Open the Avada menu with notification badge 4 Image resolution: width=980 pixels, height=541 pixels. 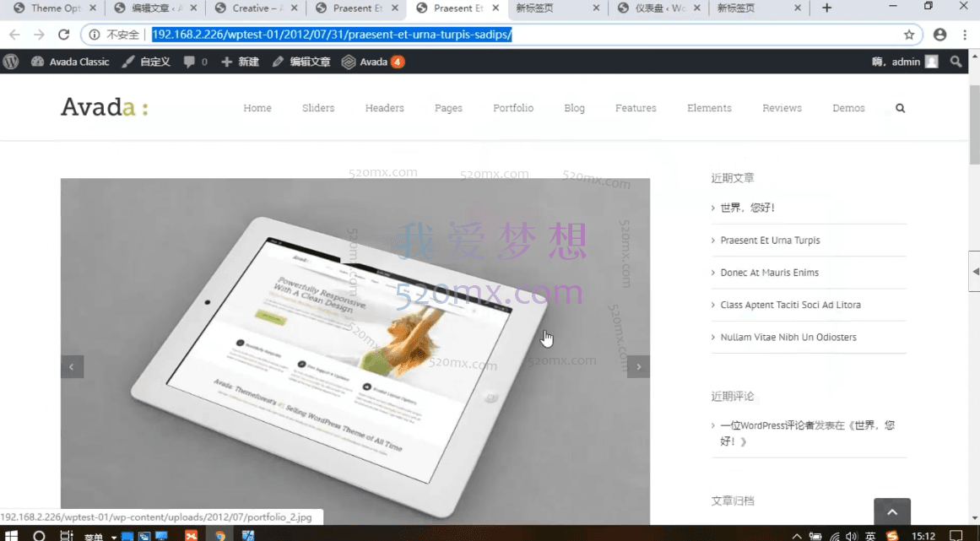tap(371, 61)
